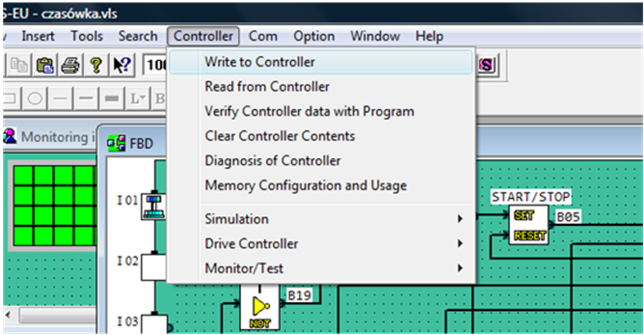Click the Copy toolbar icon
Viewport: 644px width, 335px height.
click(19, 65)
